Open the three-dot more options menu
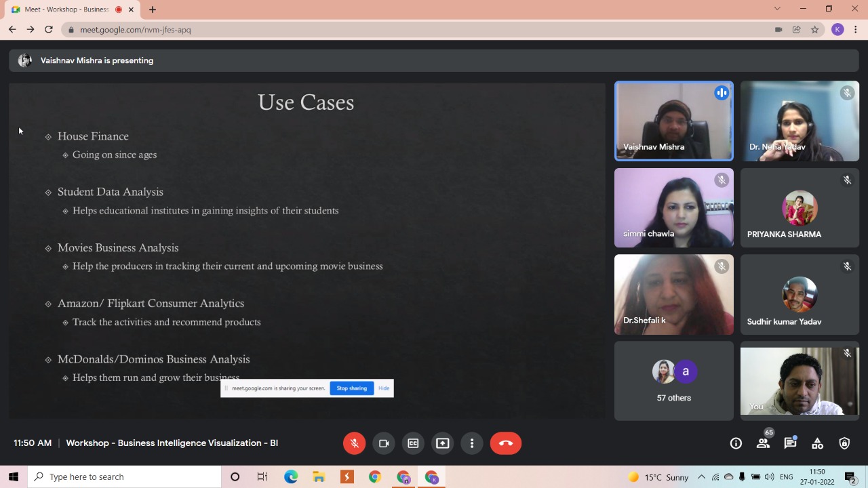The image size is (868, 488). 472,443
